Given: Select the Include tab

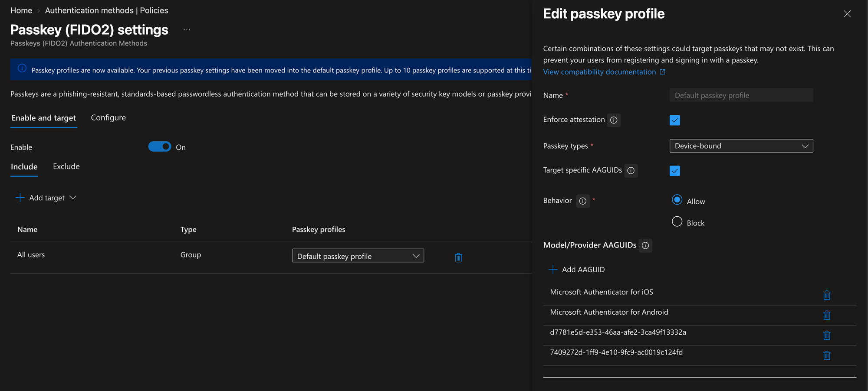Looking at the screenshot, I should pyautogui.click(x=24, y=167).
